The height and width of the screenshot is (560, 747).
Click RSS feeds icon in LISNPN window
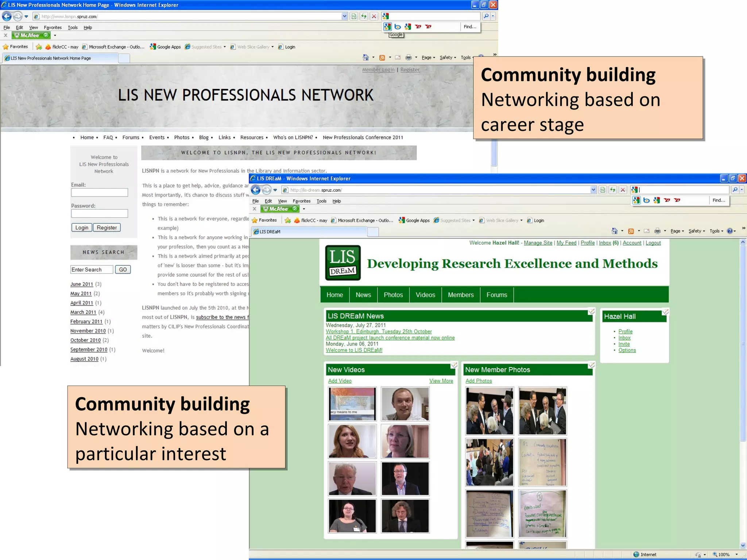(382, 58)
